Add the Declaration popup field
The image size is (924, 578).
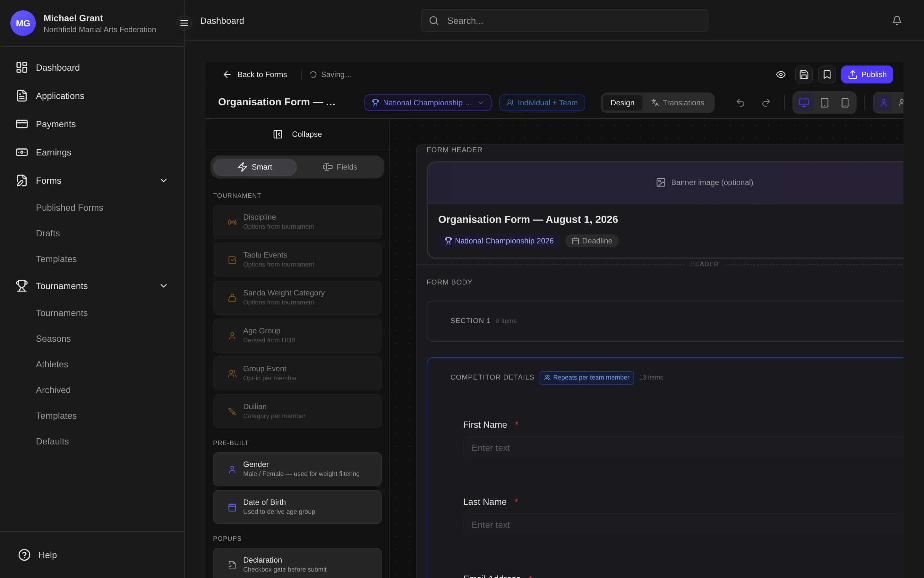pyautogui.click(x=297, y=563)
